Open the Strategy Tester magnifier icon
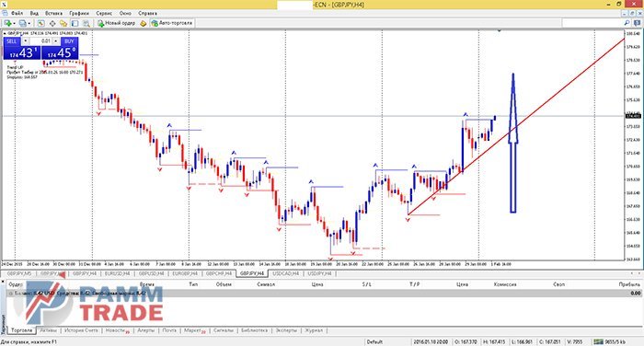Viewport: 644px width, 346px height. point(86,23)
